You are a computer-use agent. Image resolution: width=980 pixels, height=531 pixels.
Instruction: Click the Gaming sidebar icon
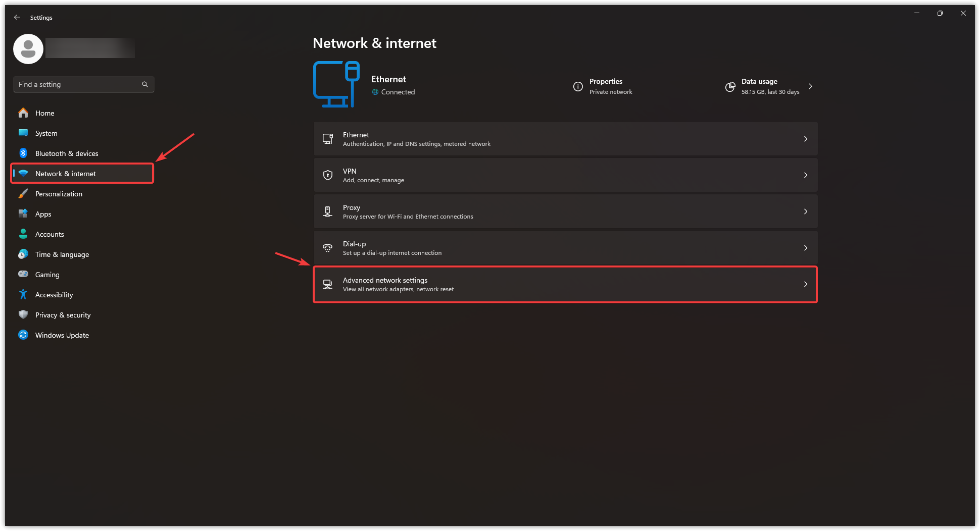point(23,274)
